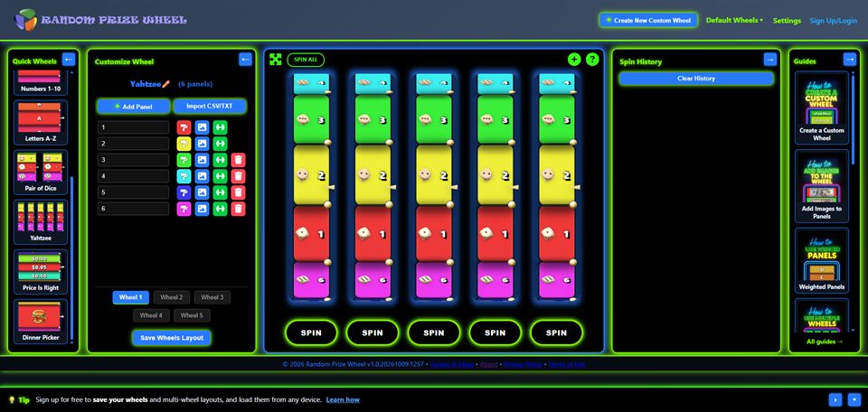
Task: Open weight setting for panel 2
Action: click(x=221, y=144)
